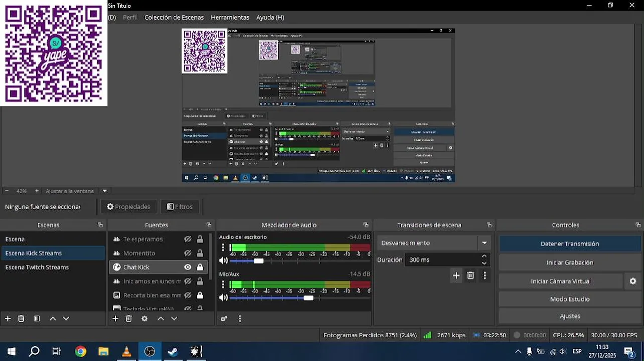Open Propiedades for the source
Screen dimensions: 644x361
coord(129,207)
